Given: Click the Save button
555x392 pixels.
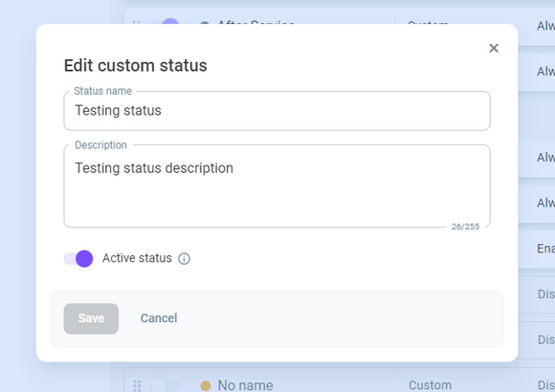Looking at the screenshot, I should click(x=91, y=318).
